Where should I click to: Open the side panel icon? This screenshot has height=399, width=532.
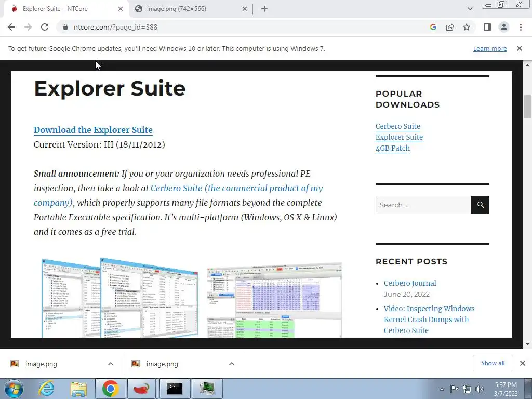487,27
